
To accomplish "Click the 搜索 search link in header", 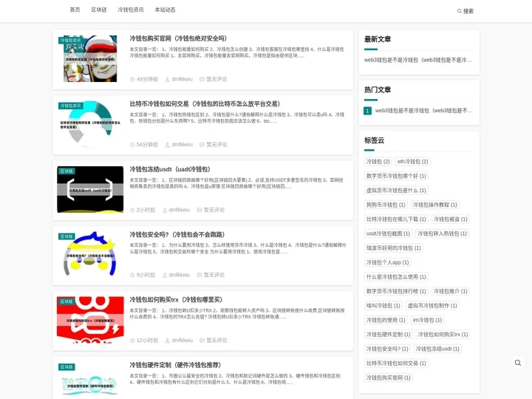I will coord(465,11).
